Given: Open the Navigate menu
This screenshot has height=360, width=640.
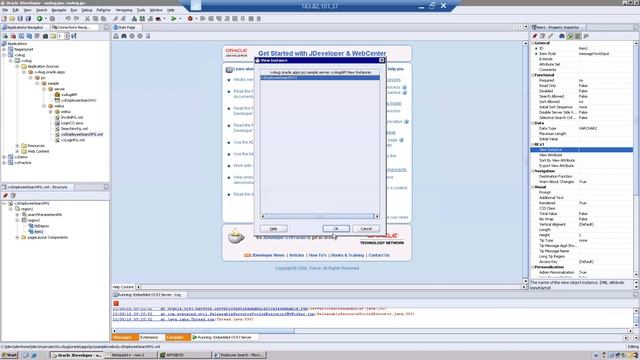Looking at the screenshot, I should (59, 10).
